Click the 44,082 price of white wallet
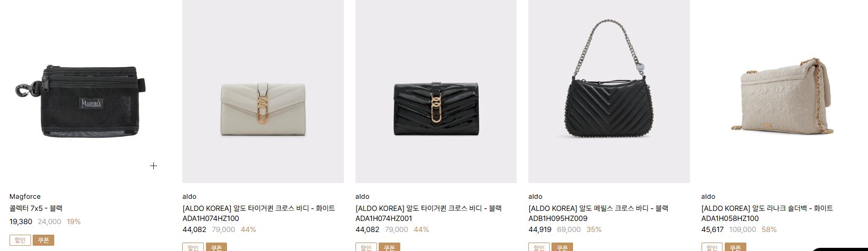Screen dimensions: 868x251 [194, 229]
